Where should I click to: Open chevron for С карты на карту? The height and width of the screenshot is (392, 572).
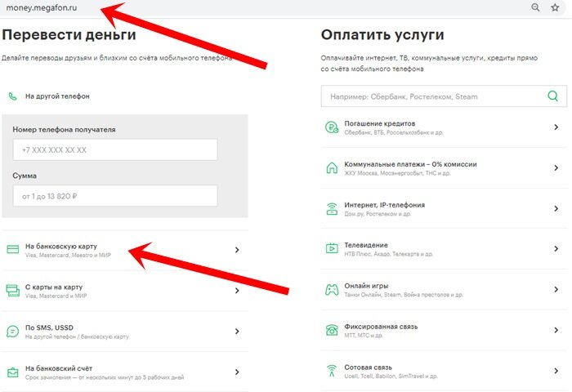point(237,291)
